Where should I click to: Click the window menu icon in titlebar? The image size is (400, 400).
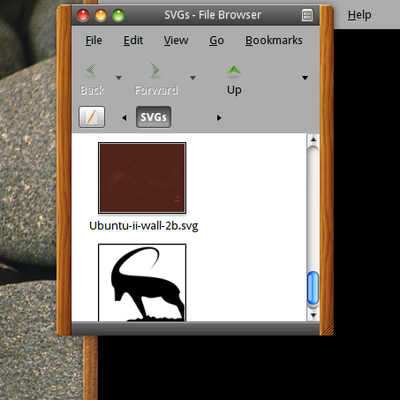click(307, 15)
